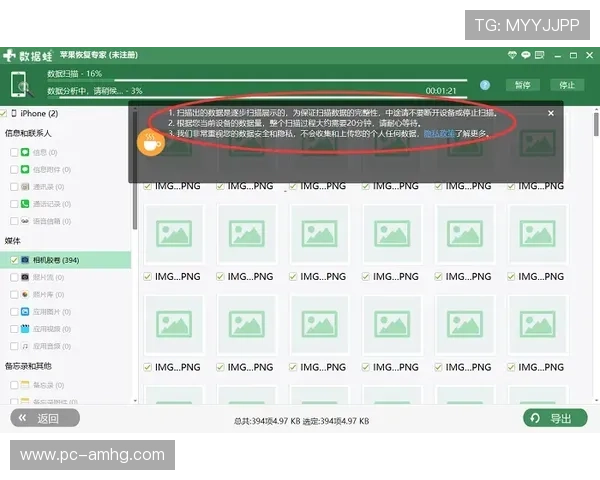Click the 停止 stop button
Image resolution: width=600 pixels, height=480 pixels.
pyautogui.click(x=567, y=85)
